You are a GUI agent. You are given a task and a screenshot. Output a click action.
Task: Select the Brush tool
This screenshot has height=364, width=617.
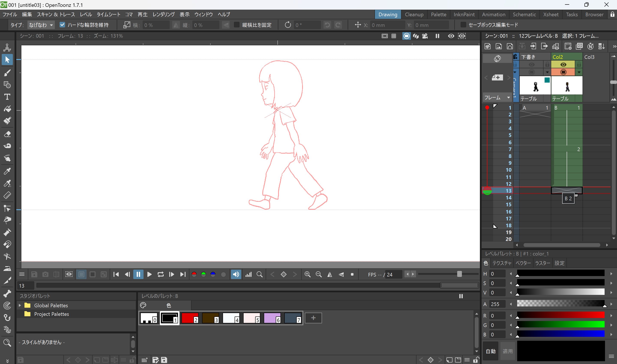[7, 73]
